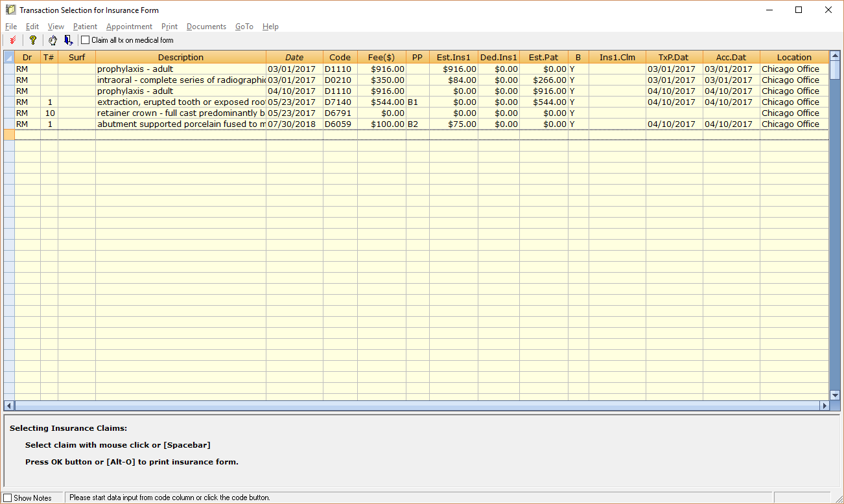The image size is (844, 504).
Task: Click code cell D6059
Action: 340,124
